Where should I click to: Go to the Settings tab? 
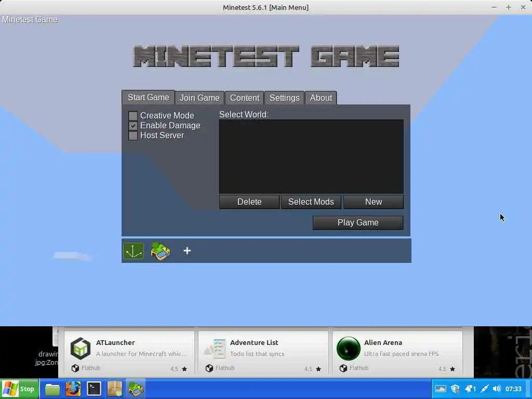(x=284, y=98)
